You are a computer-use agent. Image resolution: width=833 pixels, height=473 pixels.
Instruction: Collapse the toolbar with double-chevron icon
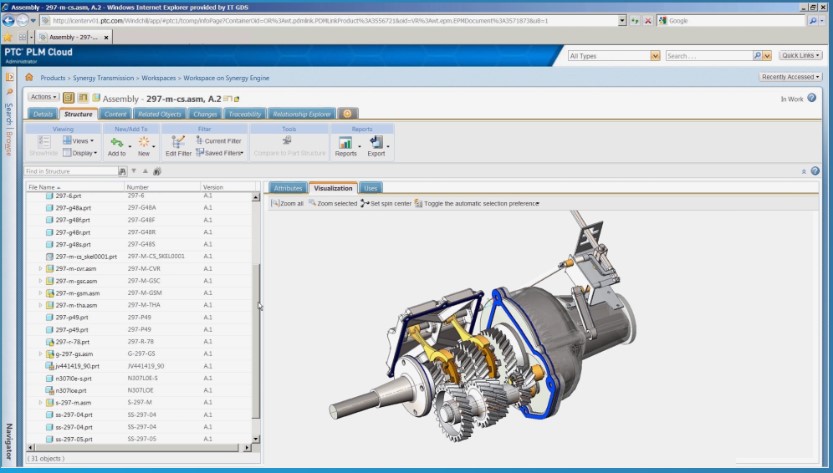pos(804,171)
